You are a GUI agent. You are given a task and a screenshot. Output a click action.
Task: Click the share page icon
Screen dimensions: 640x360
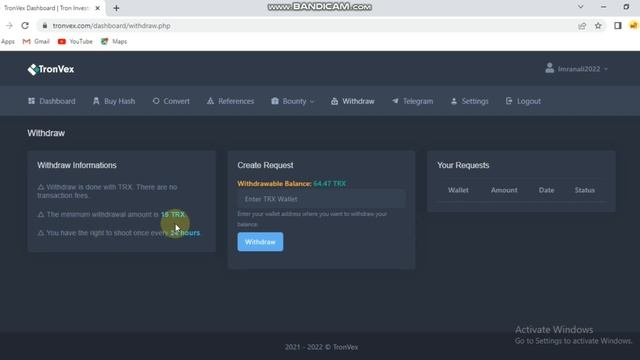pyautogui.click(x=582, y=26)
